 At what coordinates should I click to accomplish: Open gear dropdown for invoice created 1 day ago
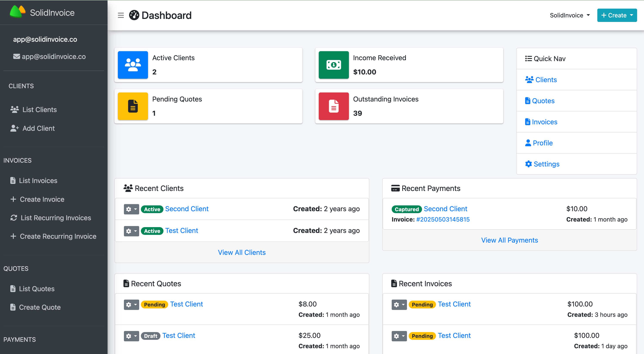[399, 336]
